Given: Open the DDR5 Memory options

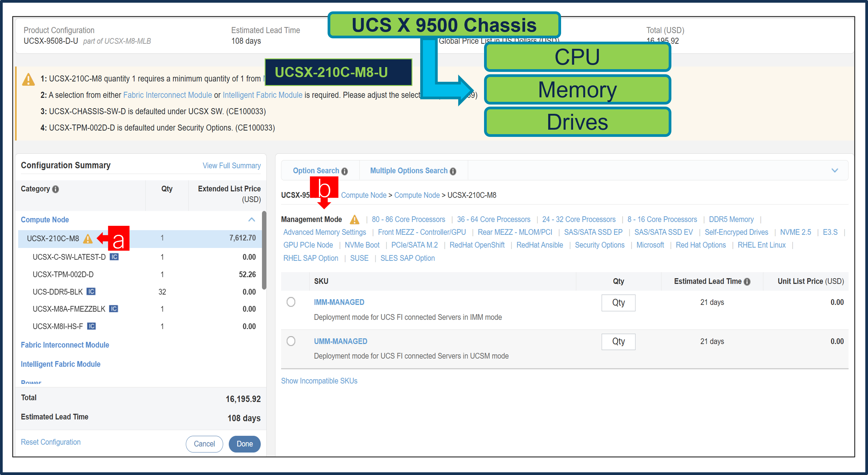Looking at the screenshot, I should pos(731,220).
